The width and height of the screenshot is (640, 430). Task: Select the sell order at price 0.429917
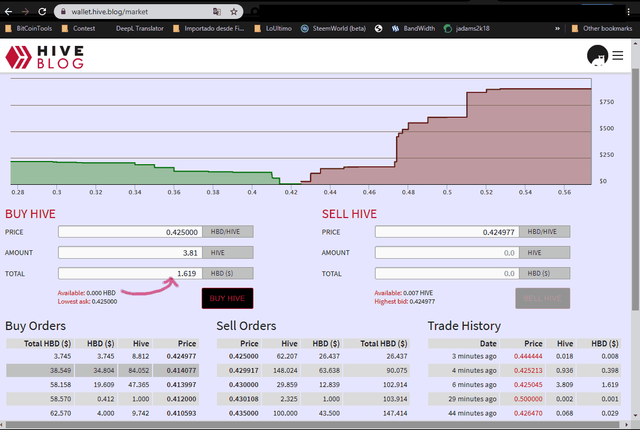(314, 370)
